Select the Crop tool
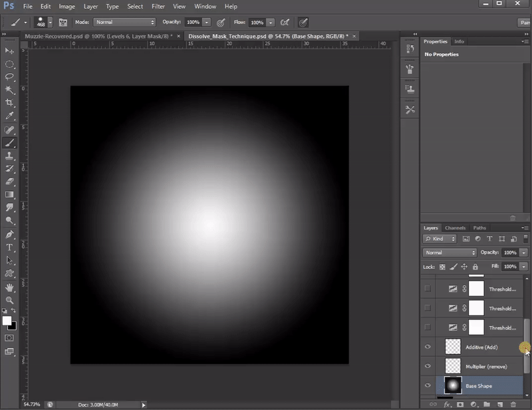Viewport: 532px width, 410px height. click(x=9, y=102)
